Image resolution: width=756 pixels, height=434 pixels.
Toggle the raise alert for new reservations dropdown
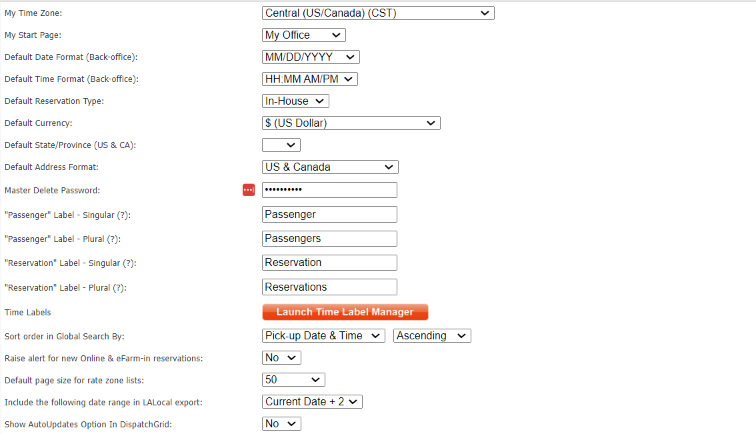[281, 357]
